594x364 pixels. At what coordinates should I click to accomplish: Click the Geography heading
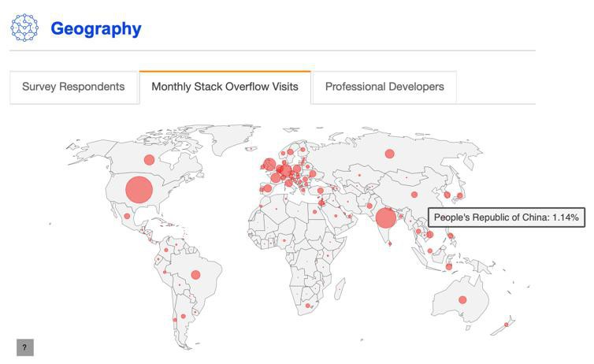coord(96,29)
